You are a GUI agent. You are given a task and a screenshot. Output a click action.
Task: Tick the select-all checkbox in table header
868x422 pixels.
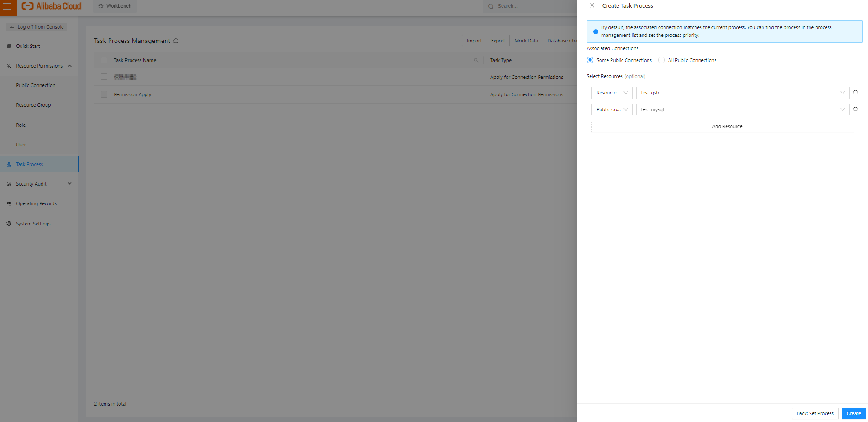coord(104,60)
